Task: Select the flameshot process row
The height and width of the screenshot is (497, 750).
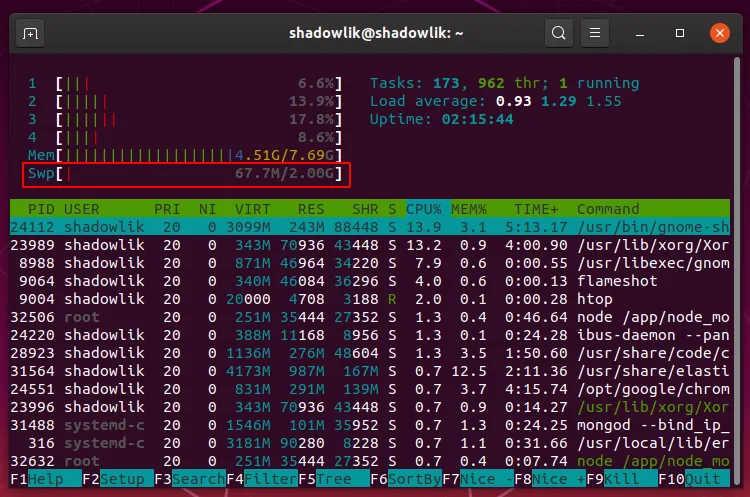Action: coord(370,281)
